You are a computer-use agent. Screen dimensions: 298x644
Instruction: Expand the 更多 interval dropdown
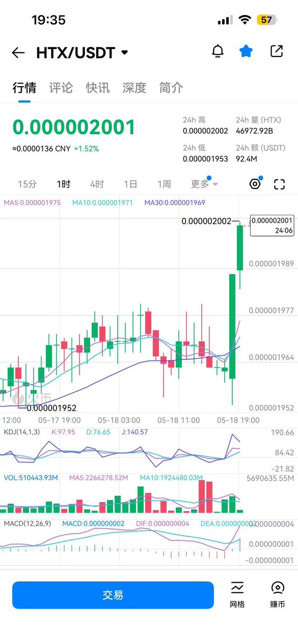pos(204,184)
